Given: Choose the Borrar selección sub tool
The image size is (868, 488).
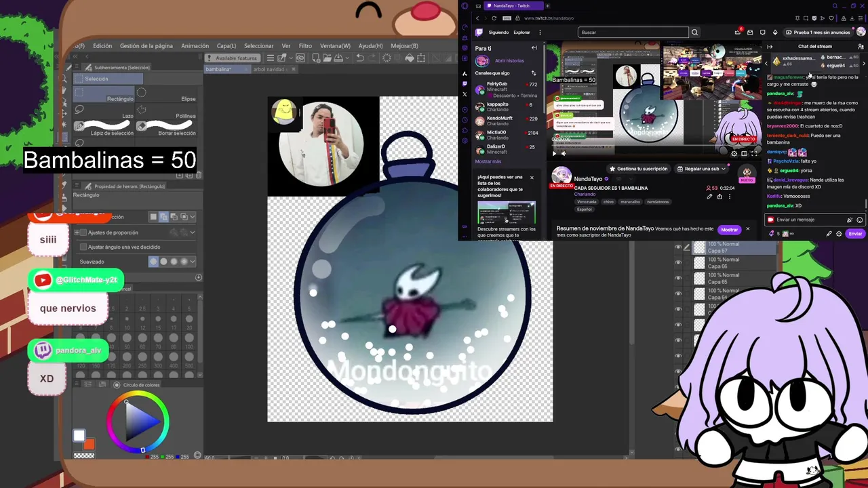Looking at the screenshot, I should click(x=166, y=128).
